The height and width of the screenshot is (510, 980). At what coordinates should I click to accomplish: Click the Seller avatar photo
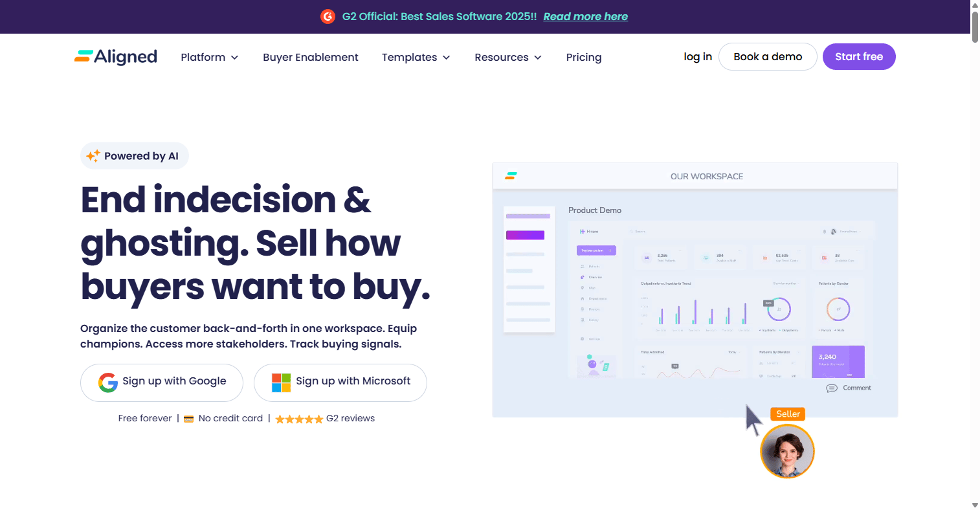click(787, 451)
